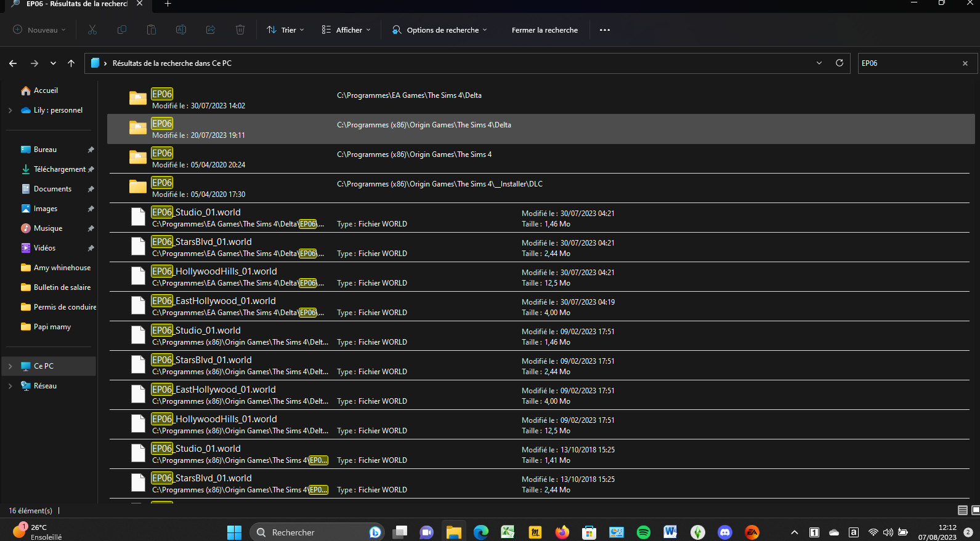This screenshot has width=980, height=541.
Task: Open Microsoft Store from taskbar
Action: pyautogui.click(x=589, y=532)
